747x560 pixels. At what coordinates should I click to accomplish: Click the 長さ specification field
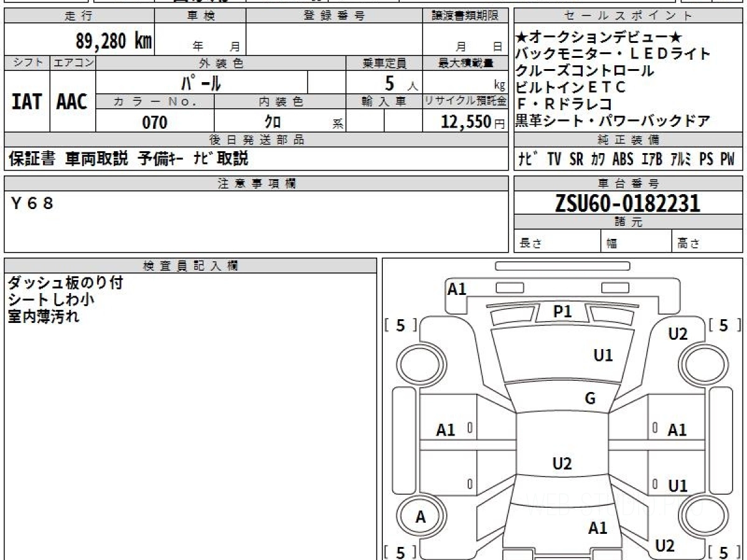[x=557, y=241]
